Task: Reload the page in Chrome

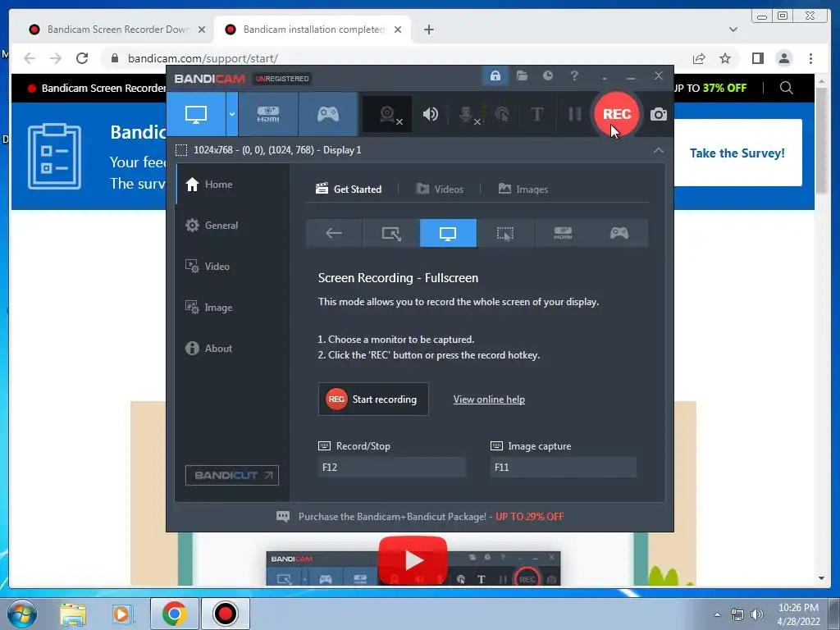Action: [x=82, y=58]
